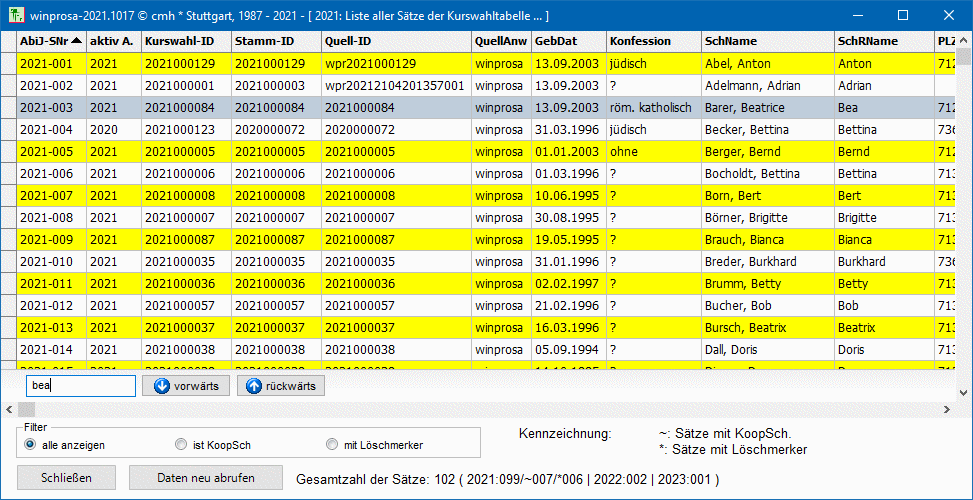Click the down-arrow icon on vorwärts button
Image resolution: width=973 pixels, height=500 pixels.
click(163, 386)
